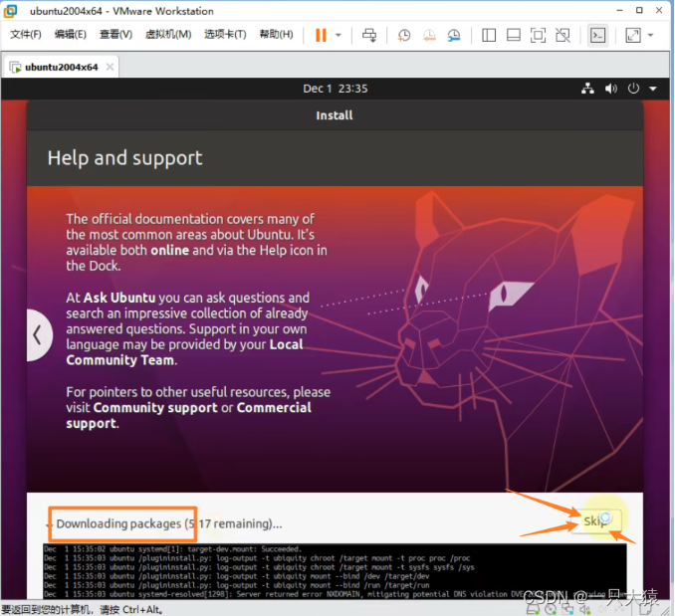Open the 虚拟机(M) menu
The image size is (675, 616).
pyautogui.click(x=168, y=35)
